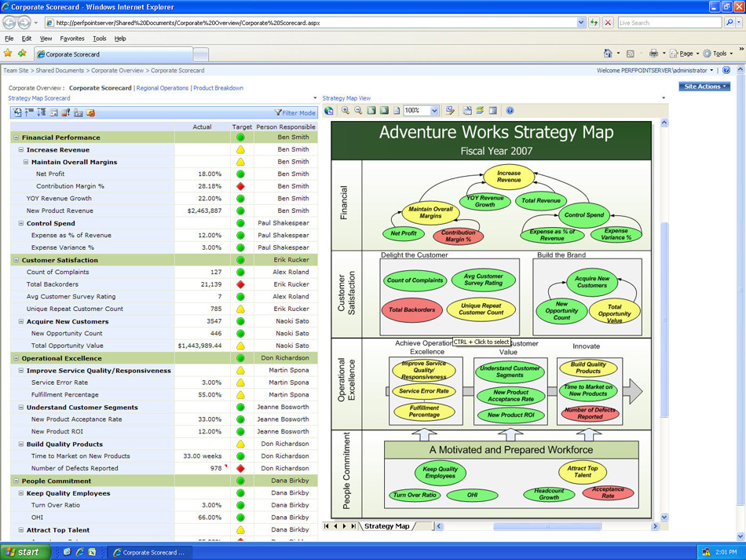Click the down-arrow icon in scorecard toolbar
The width and height of the screenshot is (746, 560).
click(42, 113)
